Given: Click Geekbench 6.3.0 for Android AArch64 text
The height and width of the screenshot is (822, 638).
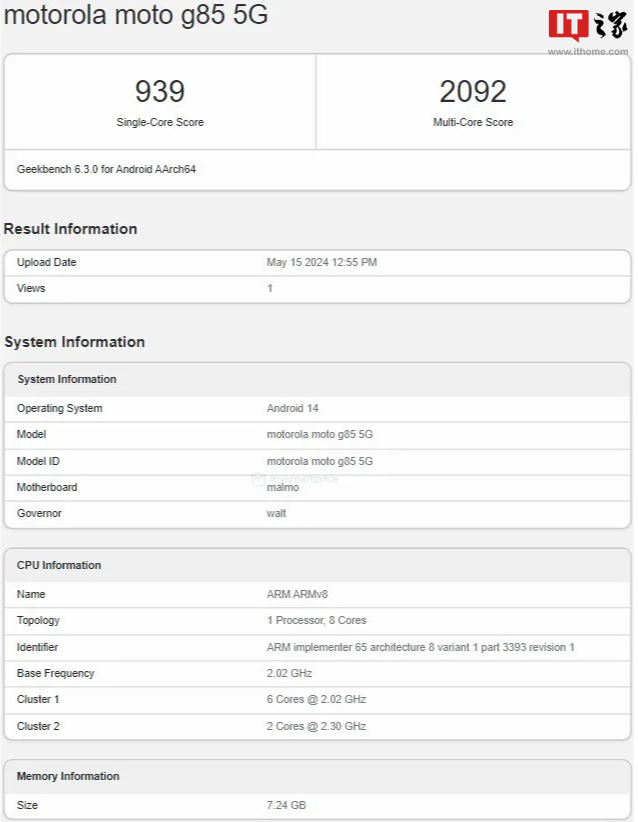Looking at the screenshot, I should (106, 169).
